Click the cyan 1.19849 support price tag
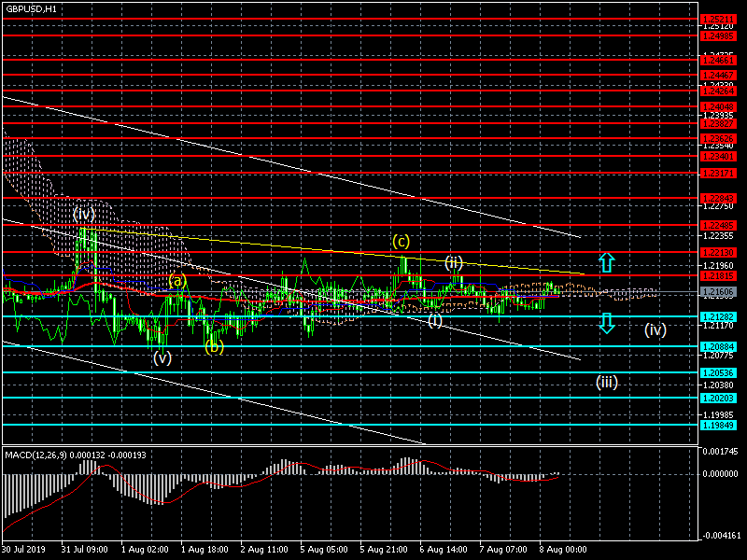This screenshot has width=747, height=560. [719, 425]
